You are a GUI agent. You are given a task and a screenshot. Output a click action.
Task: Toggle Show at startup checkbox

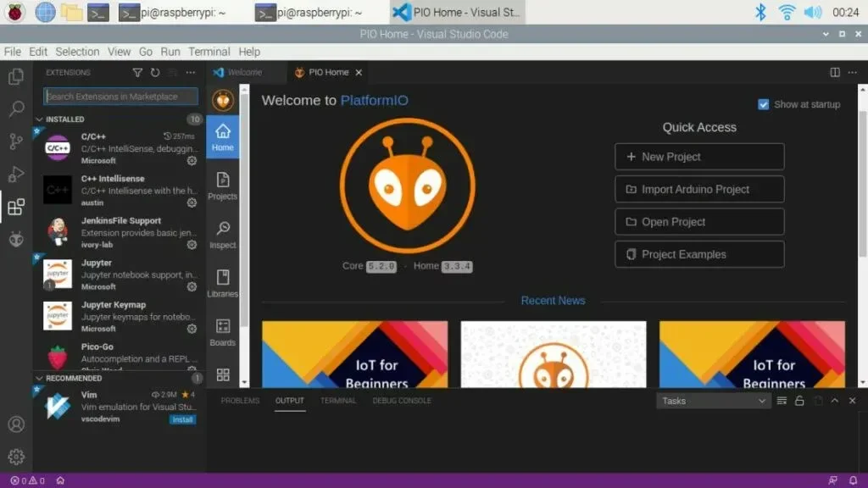point(764,104)
